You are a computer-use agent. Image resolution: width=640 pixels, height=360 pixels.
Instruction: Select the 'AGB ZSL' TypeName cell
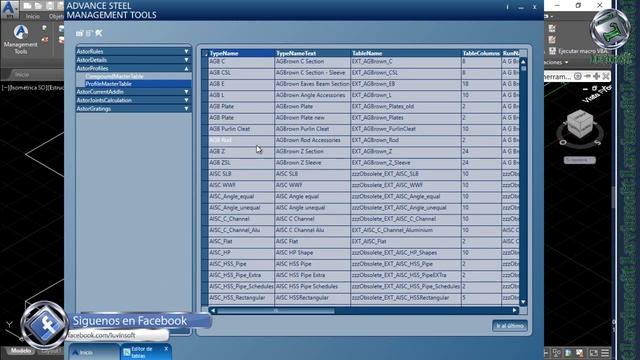pos(242,163)
